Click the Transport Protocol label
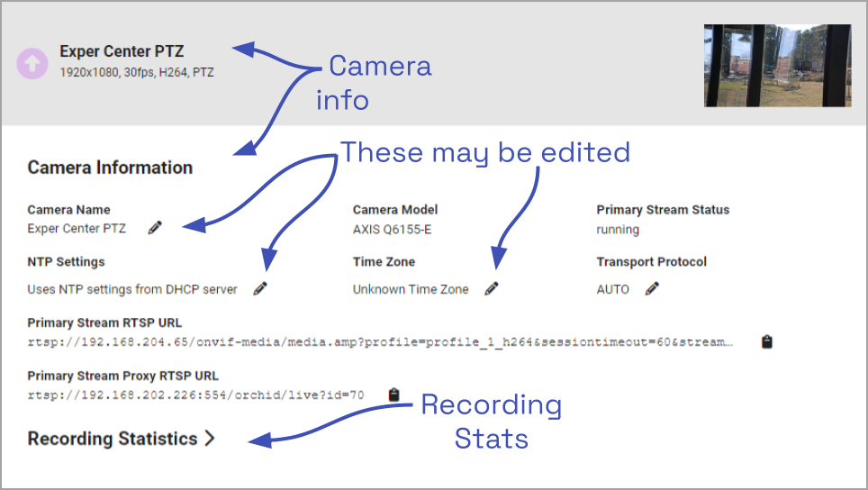The width and height of the screenshot is (868, 490). 652,262
